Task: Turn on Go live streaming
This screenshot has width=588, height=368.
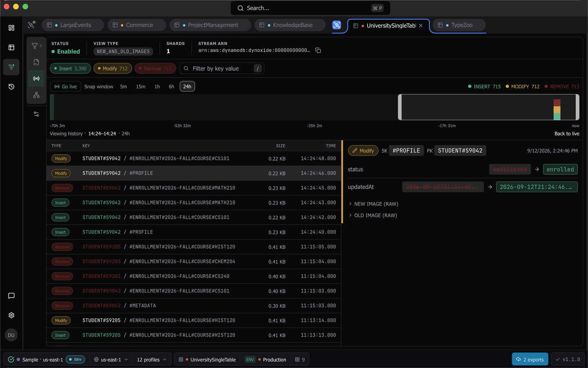Action: [x=66, y=87]
